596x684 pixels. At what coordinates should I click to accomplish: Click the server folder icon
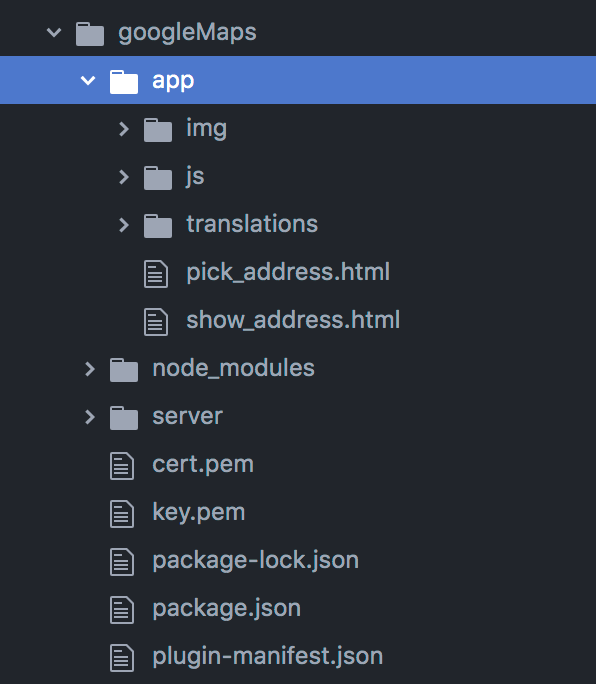[x=124, y=418]
